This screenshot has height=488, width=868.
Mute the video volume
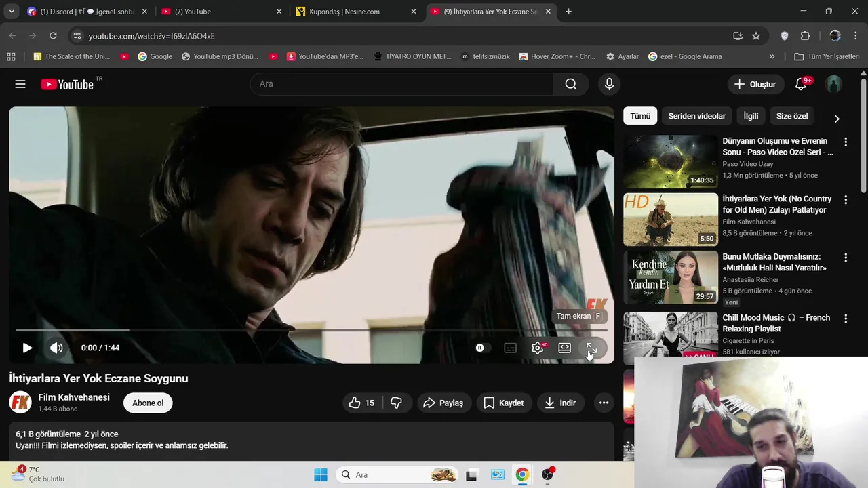(56, 348)
